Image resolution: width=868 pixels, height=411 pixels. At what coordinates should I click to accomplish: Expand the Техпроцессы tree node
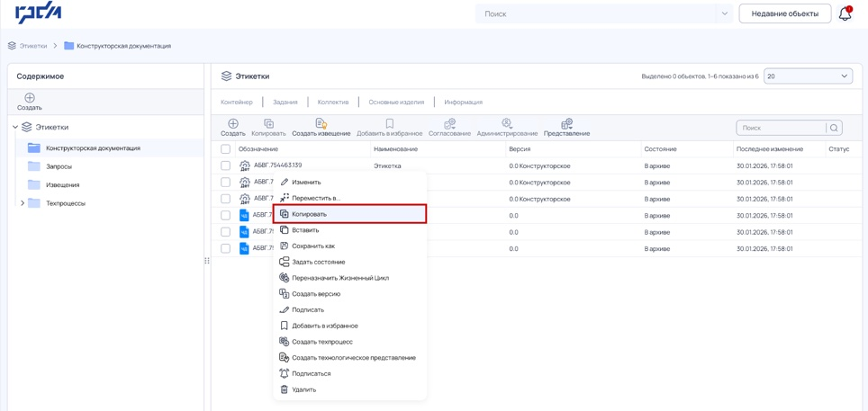(23, 203)
